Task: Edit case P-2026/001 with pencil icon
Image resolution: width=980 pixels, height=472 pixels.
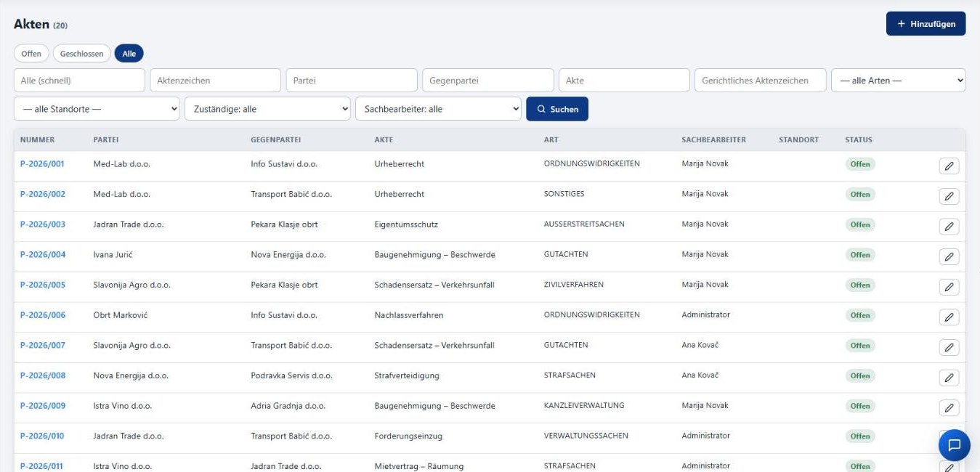Action: pos(949,166)
